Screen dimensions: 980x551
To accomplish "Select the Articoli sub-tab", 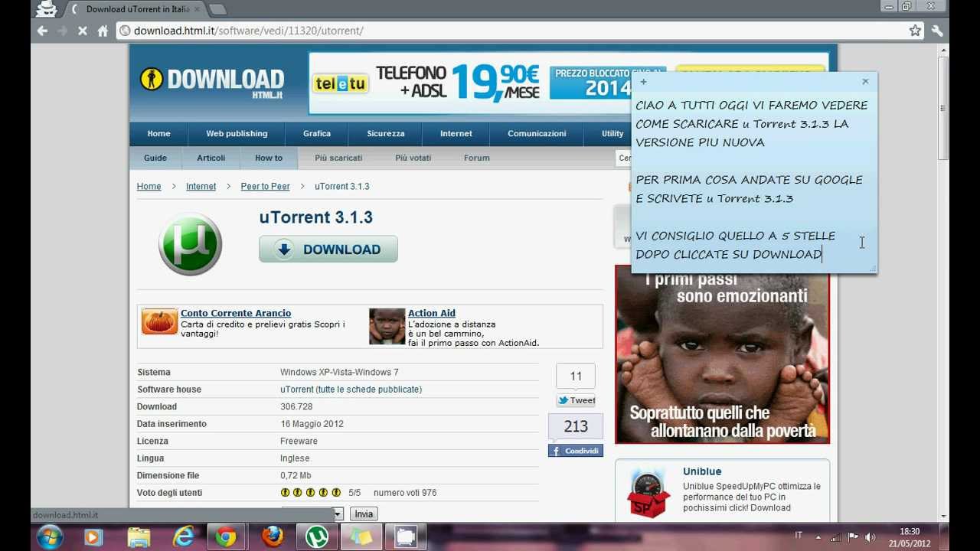I will coord(211,158).
